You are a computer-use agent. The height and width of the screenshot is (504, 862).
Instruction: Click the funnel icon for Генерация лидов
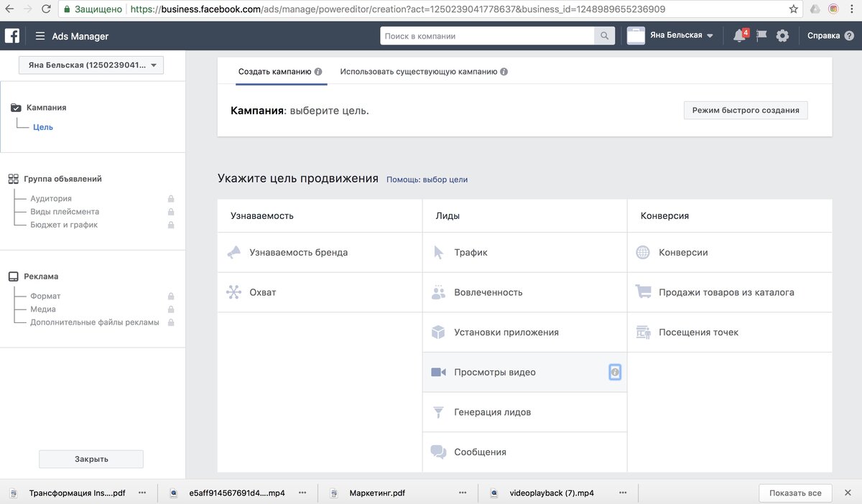coord(438,412)
